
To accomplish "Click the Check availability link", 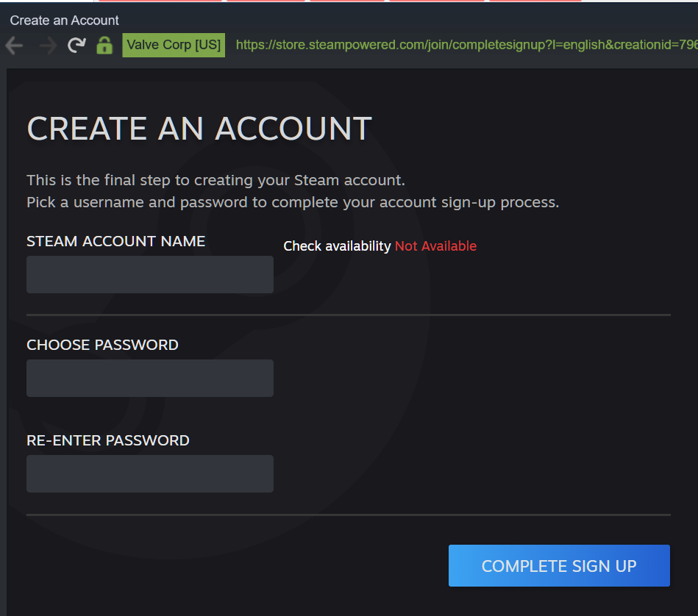I will point(337,246).
